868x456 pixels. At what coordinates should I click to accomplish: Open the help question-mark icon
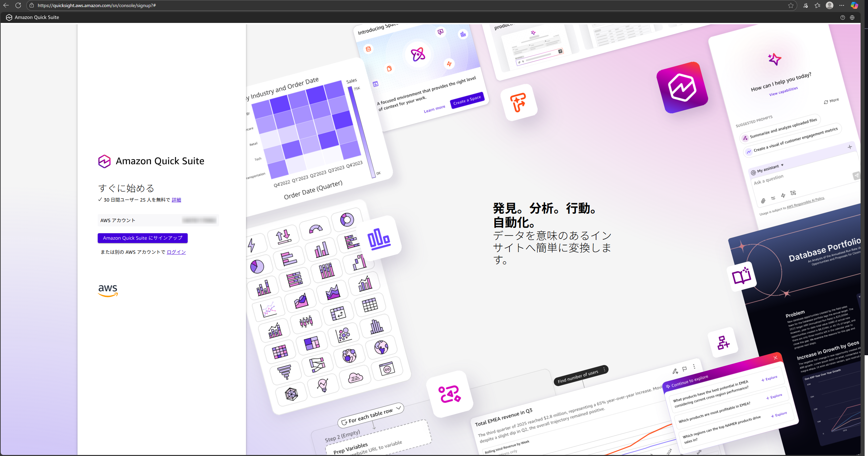(842, 18)
